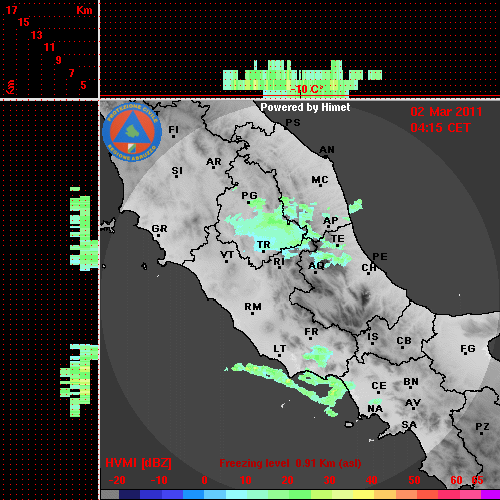Click the horizontal 'Km' axis label
This screenshot has width=500, height=500.
tap(84, 10)
